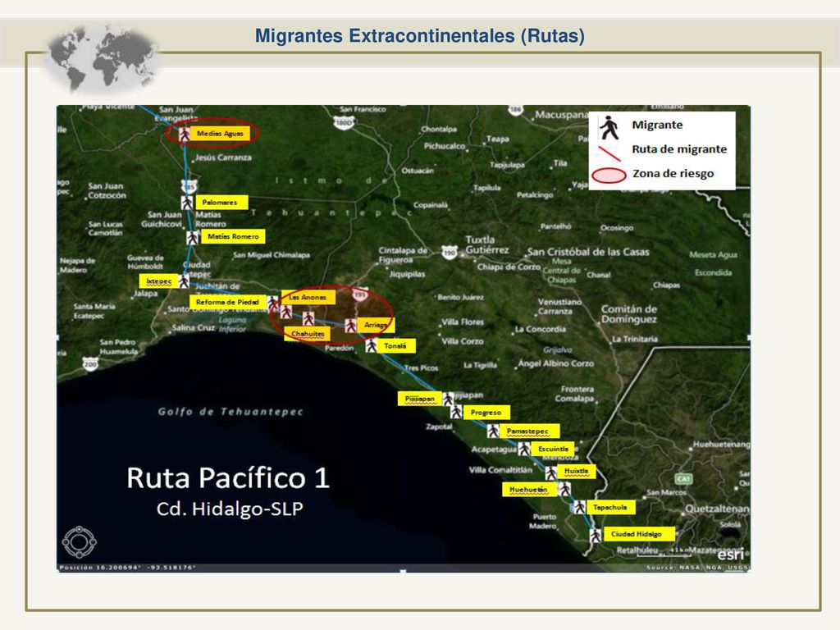Click the Cd. Hidalgo-SLP subtitle
This screenshot has width=840, height=630.
click(x=230, y=509)
